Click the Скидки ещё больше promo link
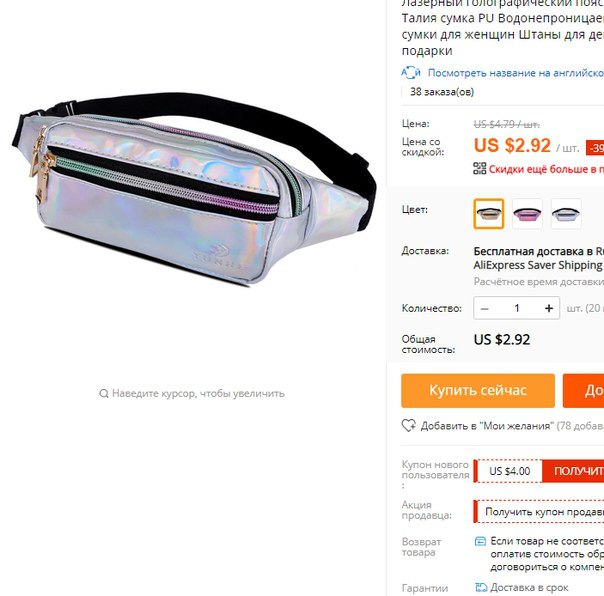Viewport: 604px width, 596px height. pos(546,169)
